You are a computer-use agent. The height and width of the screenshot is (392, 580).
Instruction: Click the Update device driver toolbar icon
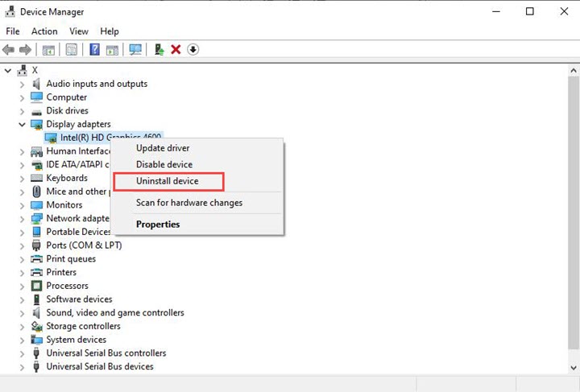159,50
